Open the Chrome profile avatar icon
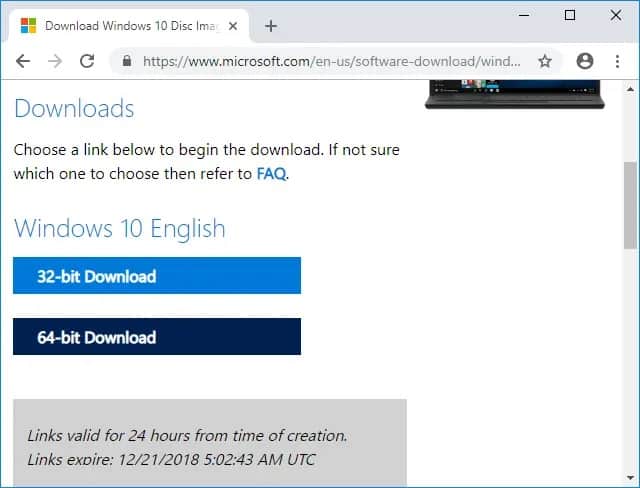Screen dimensions: 640x488 coord(584,61)
